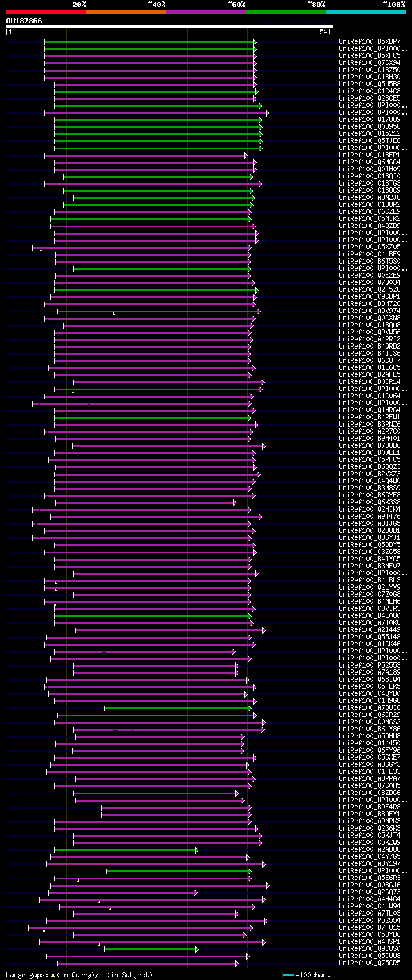Viewport: 412px width, 980px height.
Task: Click hit label UniRef100_C1H9G8
Action: [x=370, y=701]
